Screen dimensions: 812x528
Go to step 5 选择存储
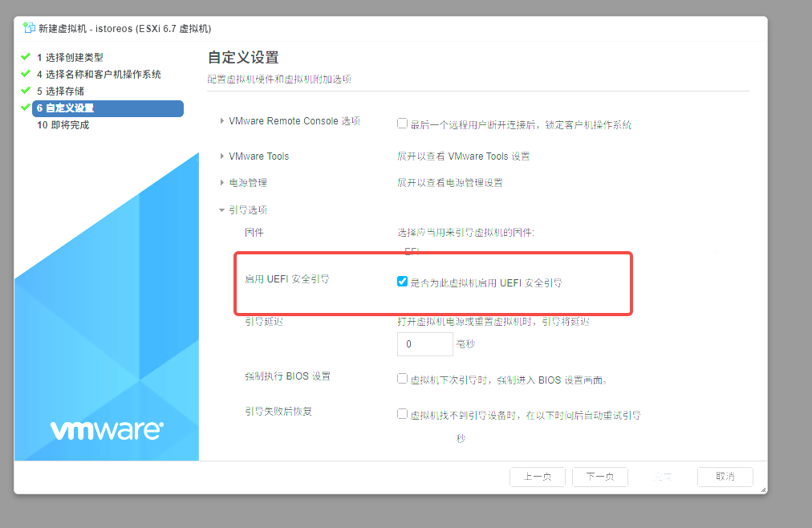click(60, 91)
